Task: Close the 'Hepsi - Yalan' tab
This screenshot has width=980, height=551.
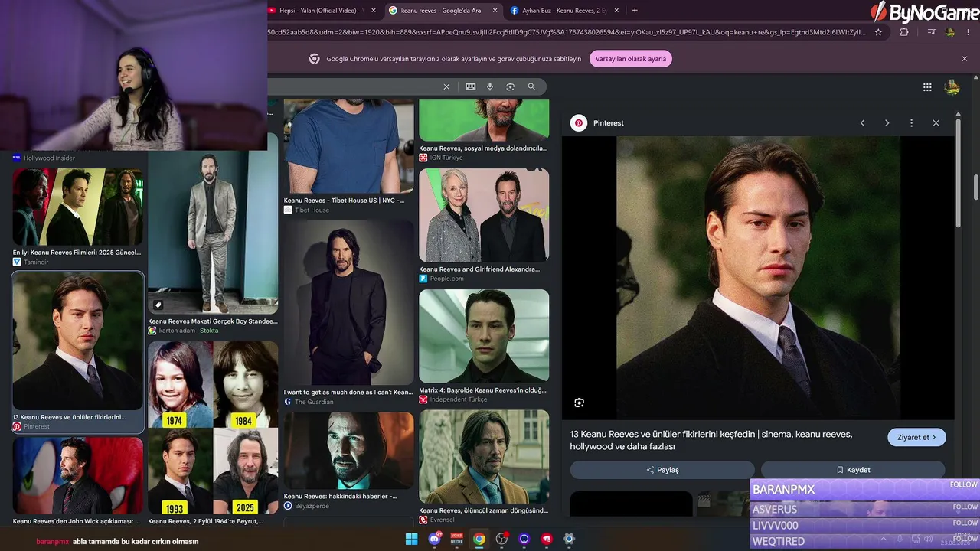Action: click(374, 11)
